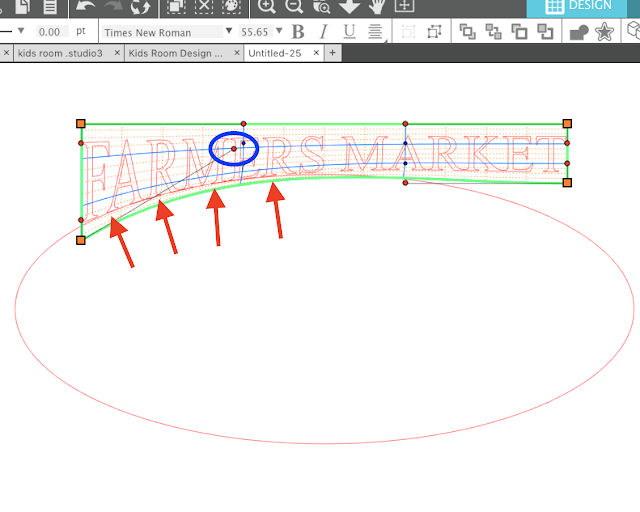The height and width of the screenshot is (512, 640).
Task: Open the line style dropdown arrow
Action: pyautogui.click(x=21, y=31)
